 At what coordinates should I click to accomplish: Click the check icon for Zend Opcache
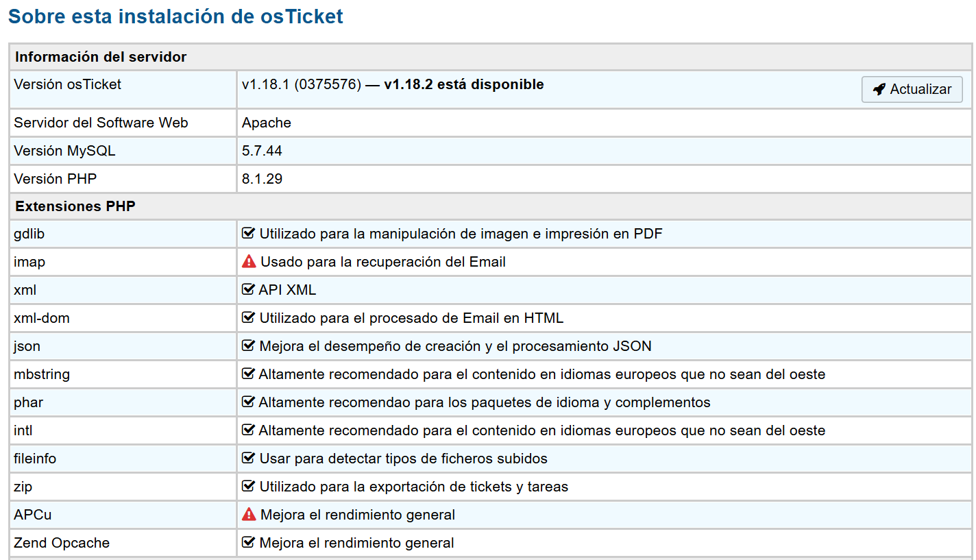pyautogui.click(x=249, y=543)
